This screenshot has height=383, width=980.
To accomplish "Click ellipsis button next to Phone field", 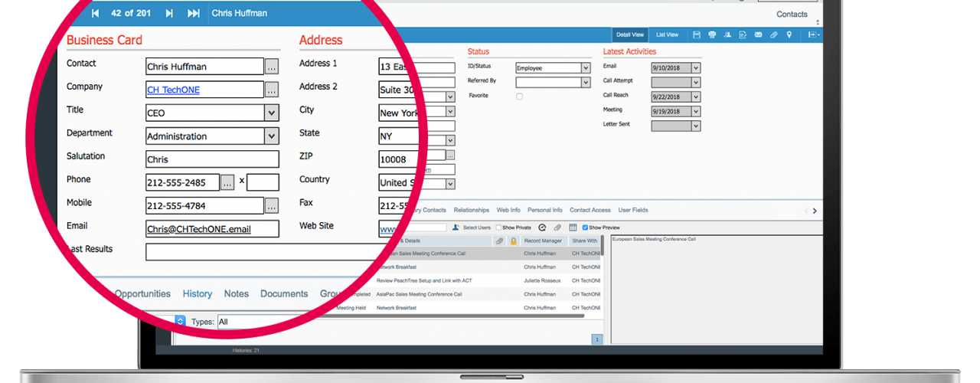I will (227, 182).
